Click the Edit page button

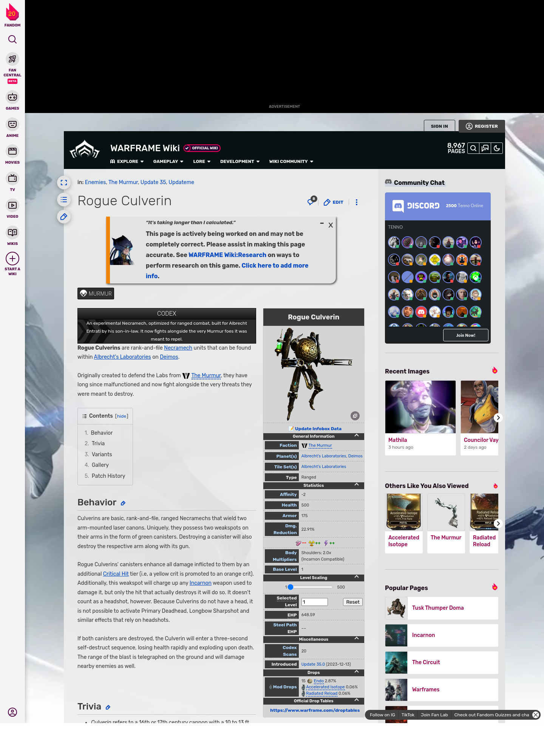[334, 202]
